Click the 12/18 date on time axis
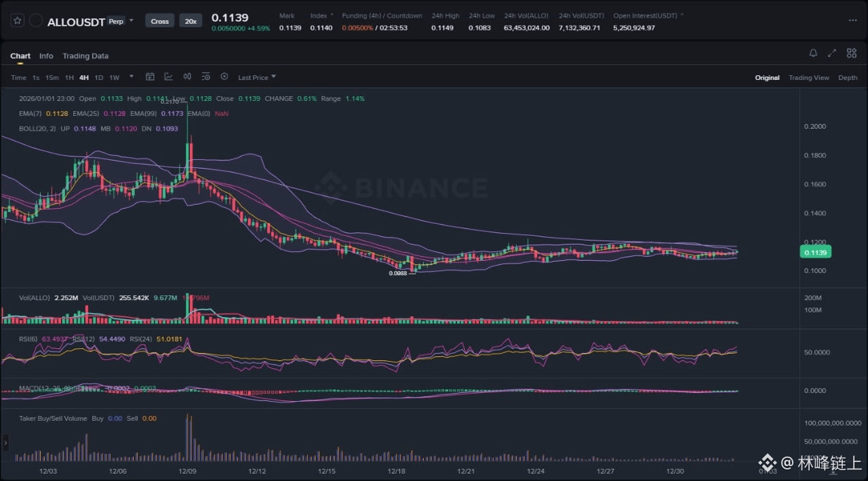This screenshot has width=868, height=481. pos(397,471)
